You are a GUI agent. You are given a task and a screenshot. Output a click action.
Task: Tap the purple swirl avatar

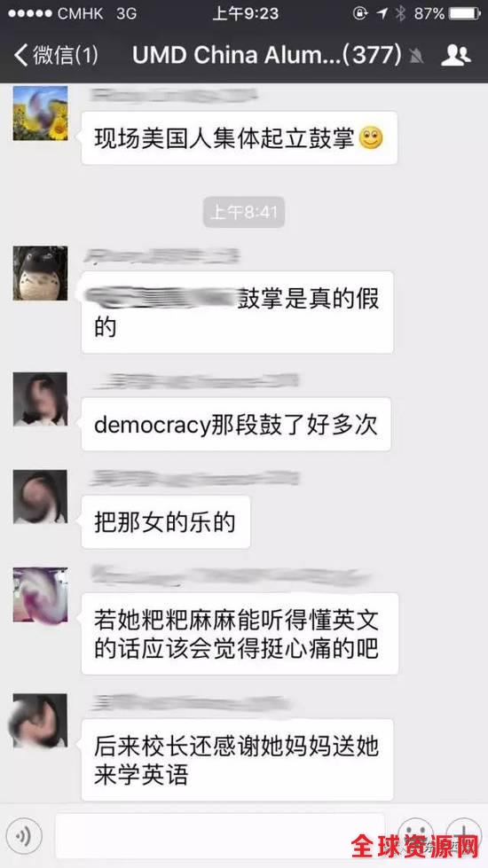tap(41, 595)
